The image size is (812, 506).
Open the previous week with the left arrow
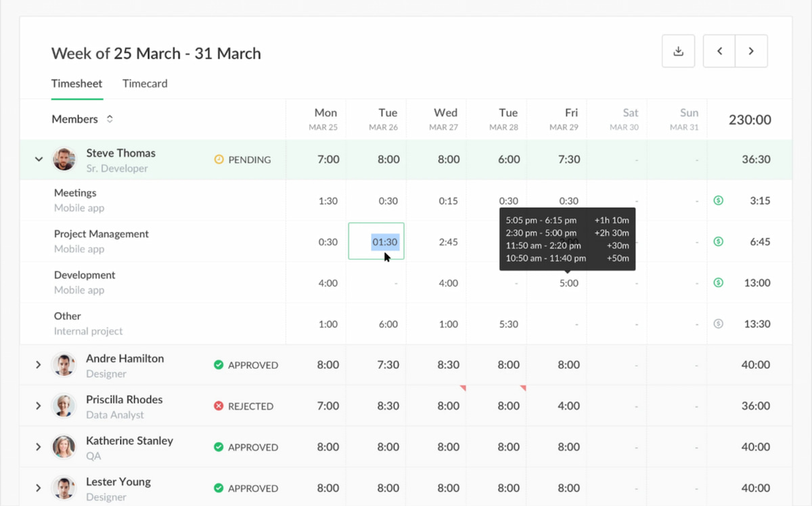click(719, 51)
